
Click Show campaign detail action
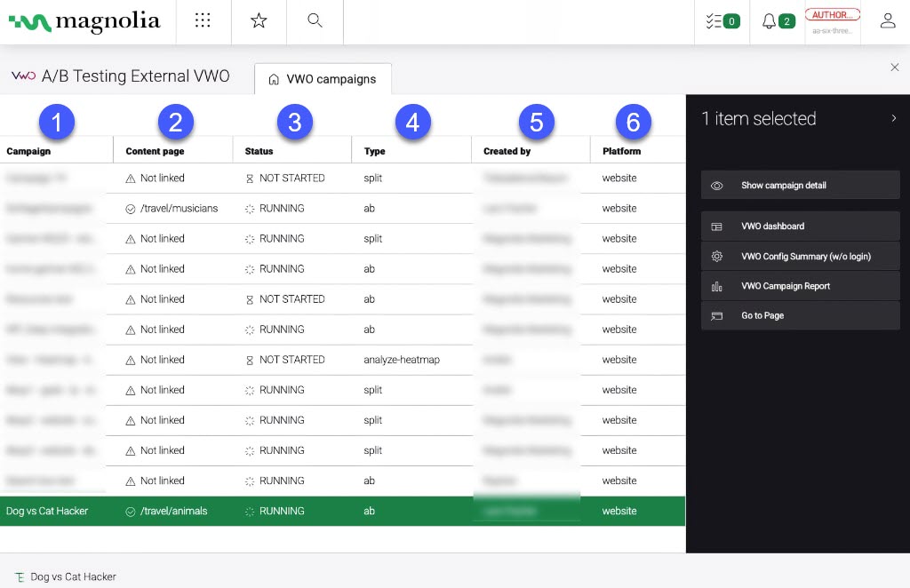[x=800, y=185]
